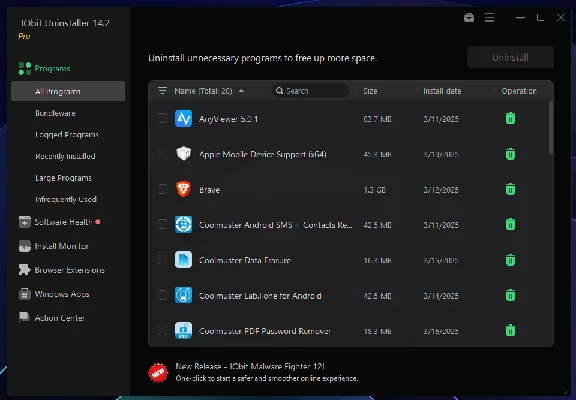Open the filter list icon beside Name

click(x=162, y=90)
